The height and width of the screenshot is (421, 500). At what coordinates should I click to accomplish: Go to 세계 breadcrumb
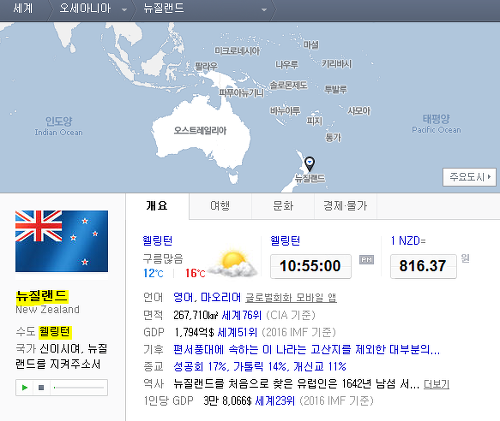tap(23, 8)
